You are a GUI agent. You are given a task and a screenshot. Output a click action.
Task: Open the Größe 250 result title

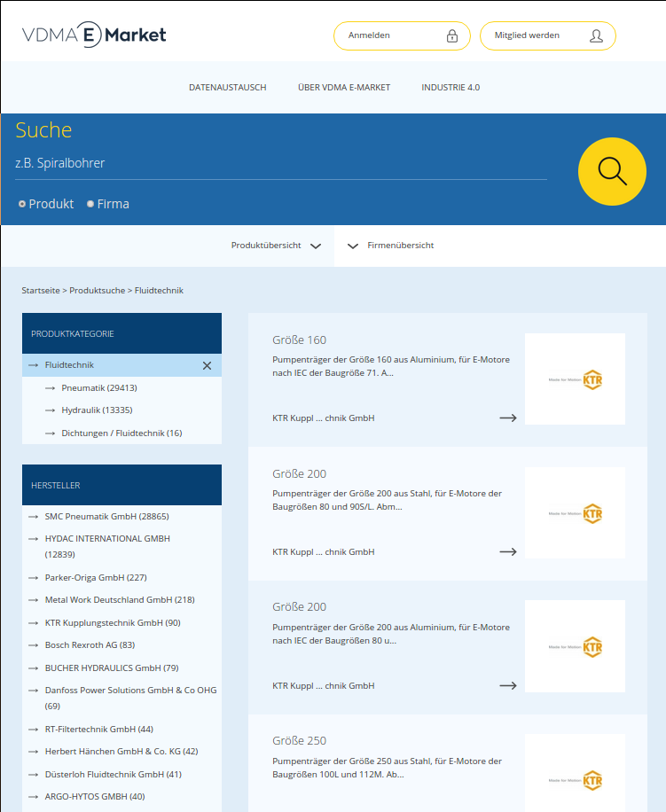coord(300,741)
